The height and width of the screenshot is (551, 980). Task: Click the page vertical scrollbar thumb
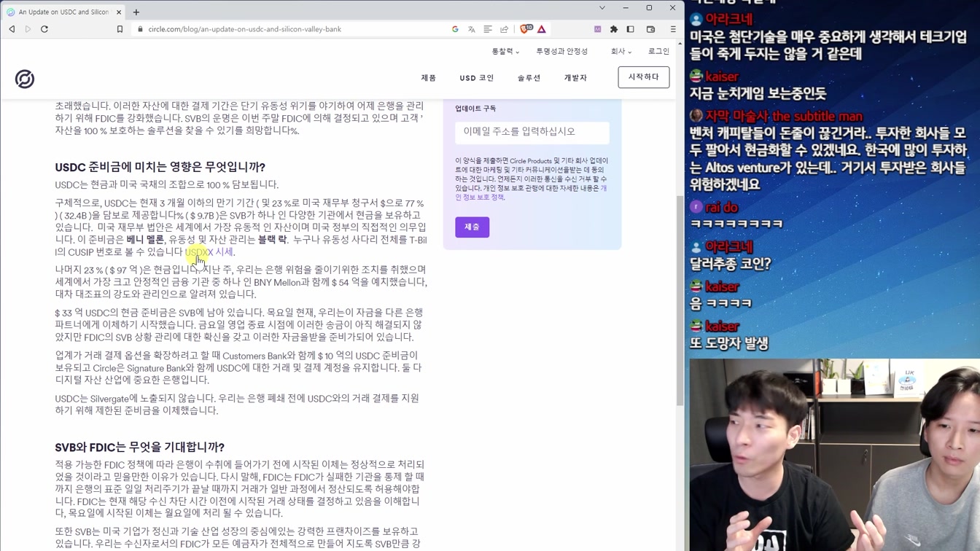click(680, 300)
